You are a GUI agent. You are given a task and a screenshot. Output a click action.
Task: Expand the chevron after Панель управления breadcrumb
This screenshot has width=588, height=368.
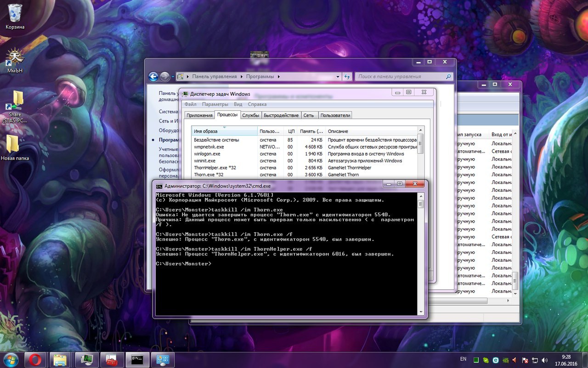(241, 77)
